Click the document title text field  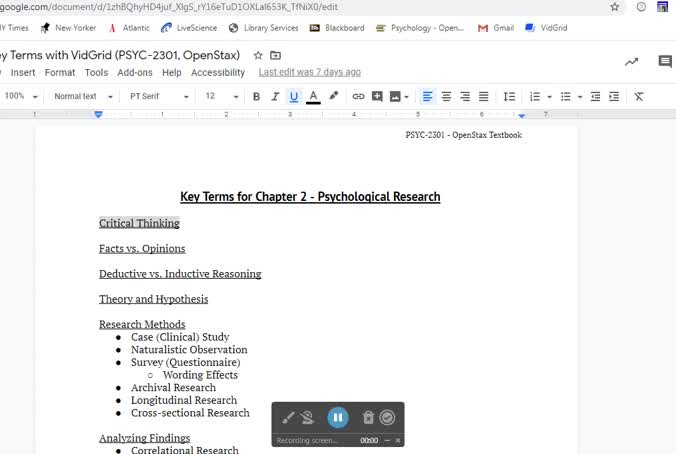click(120, 55)
